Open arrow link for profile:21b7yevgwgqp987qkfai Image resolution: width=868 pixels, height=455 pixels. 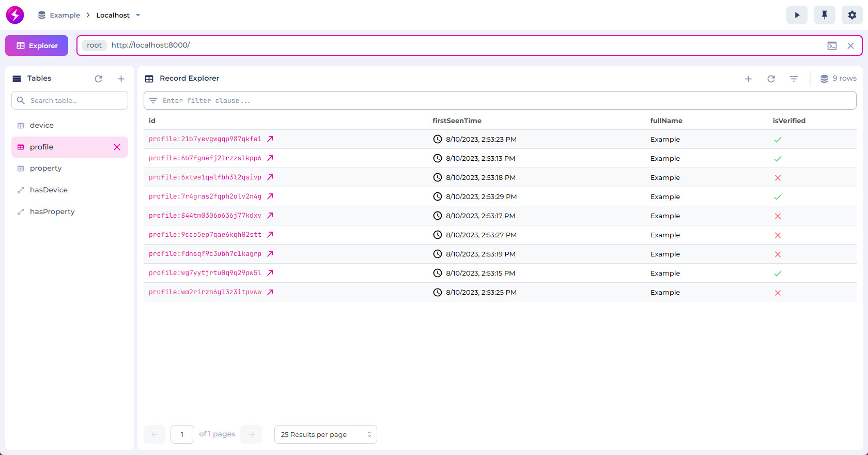270,139
